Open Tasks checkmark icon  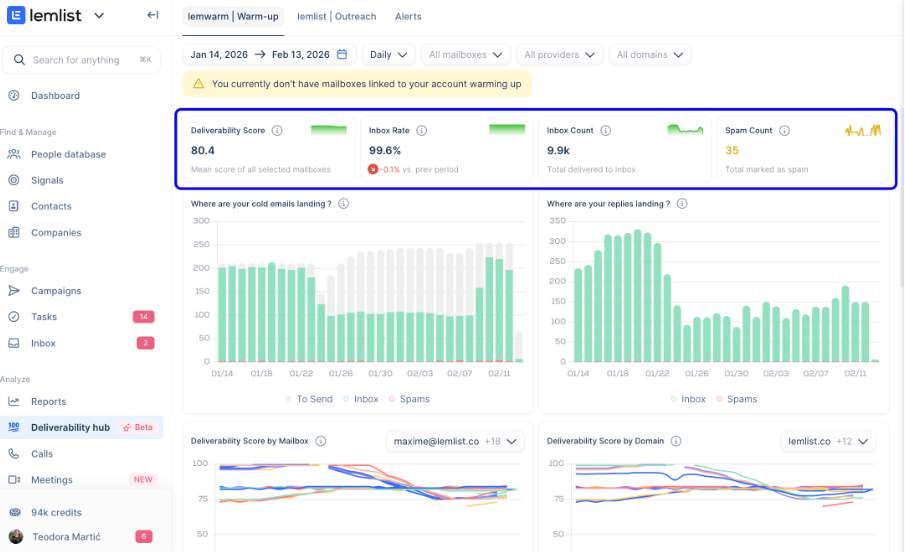pyautogui.click(x=14, y=316)
